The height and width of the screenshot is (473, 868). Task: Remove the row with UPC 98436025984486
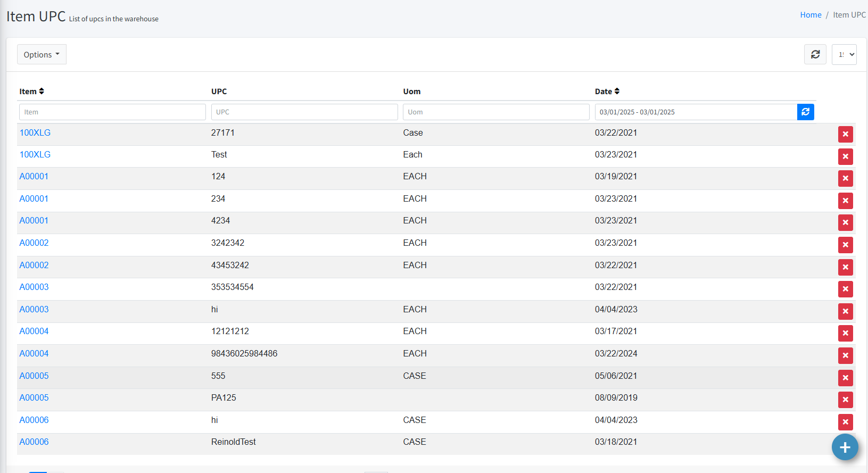845,355
